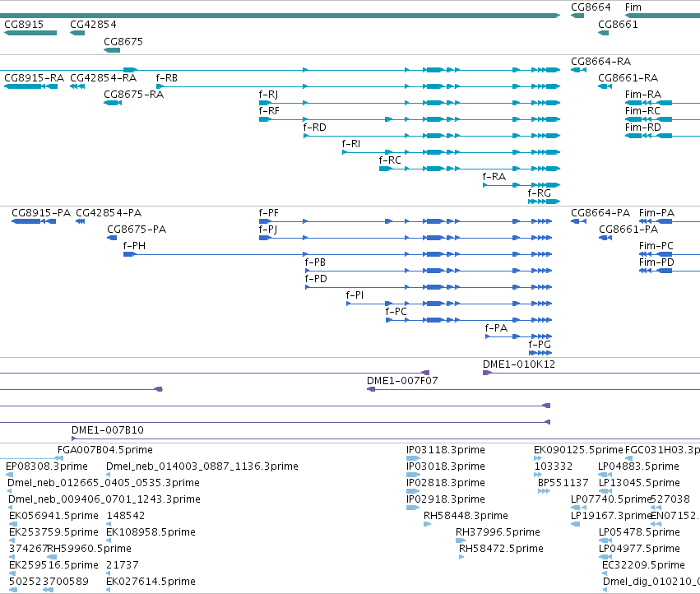Select transcript CG8675-RA

133,95
